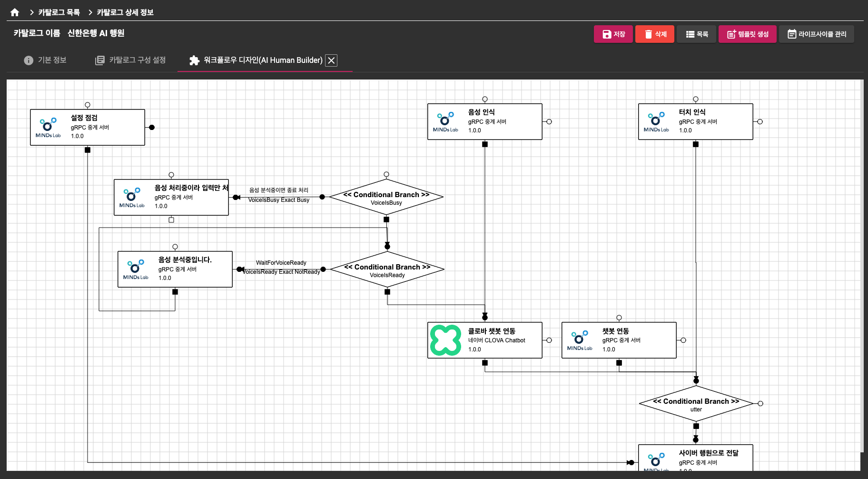Select the VoiceIsBusy Conditional Branch diamond
This screenshot has height=479, width=868.
[x=386, y=197]
